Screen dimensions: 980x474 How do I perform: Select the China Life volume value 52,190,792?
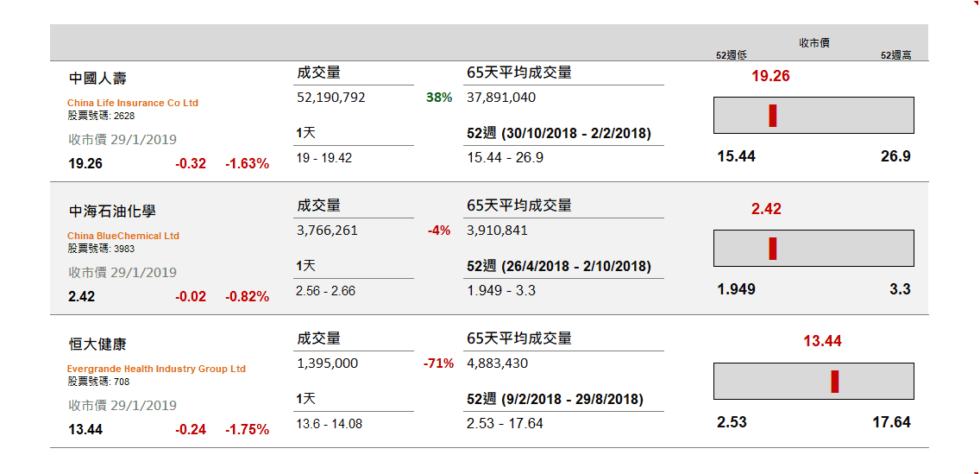pos(331,98)
